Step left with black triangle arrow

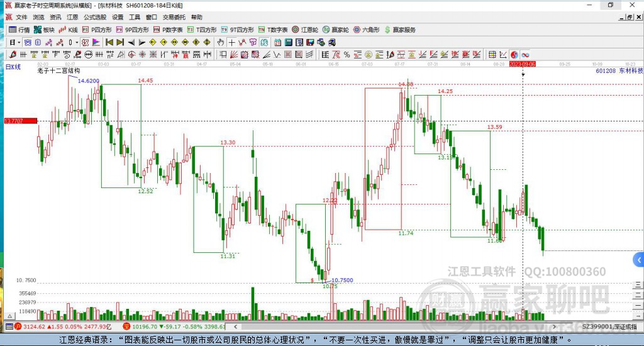tap(131, 42)
